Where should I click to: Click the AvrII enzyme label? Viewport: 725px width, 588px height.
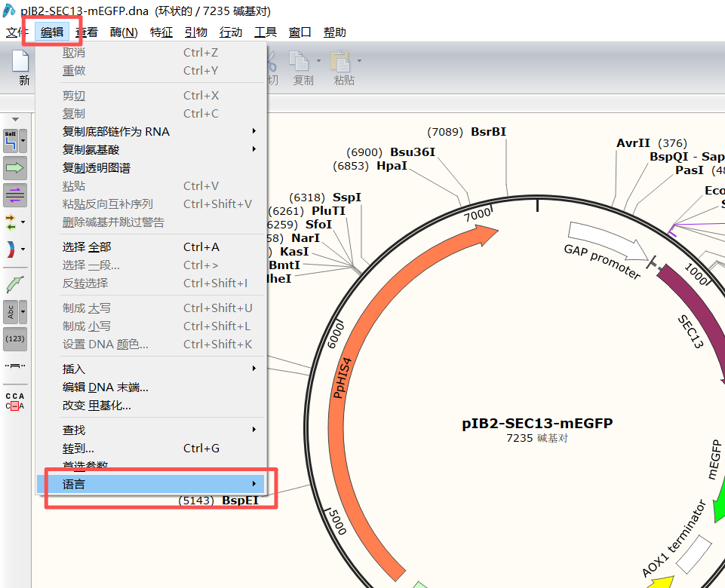click(x=633, y=142)
